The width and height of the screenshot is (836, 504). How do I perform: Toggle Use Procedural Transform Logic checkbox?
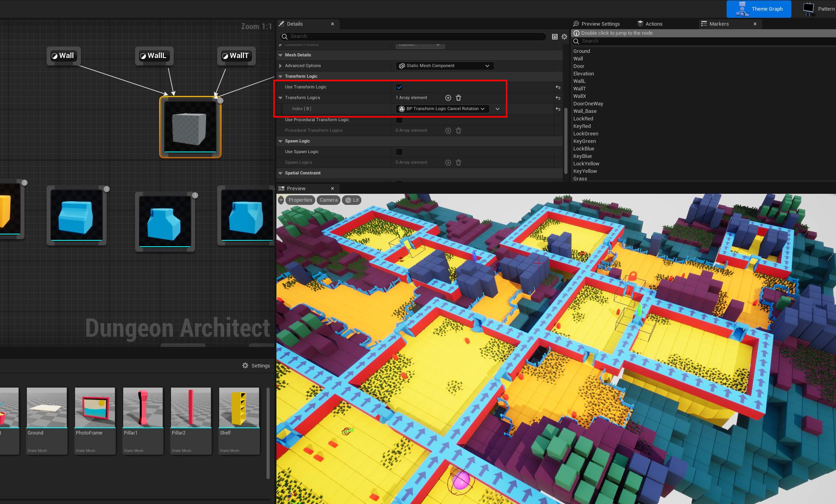(x=399, y=120)
